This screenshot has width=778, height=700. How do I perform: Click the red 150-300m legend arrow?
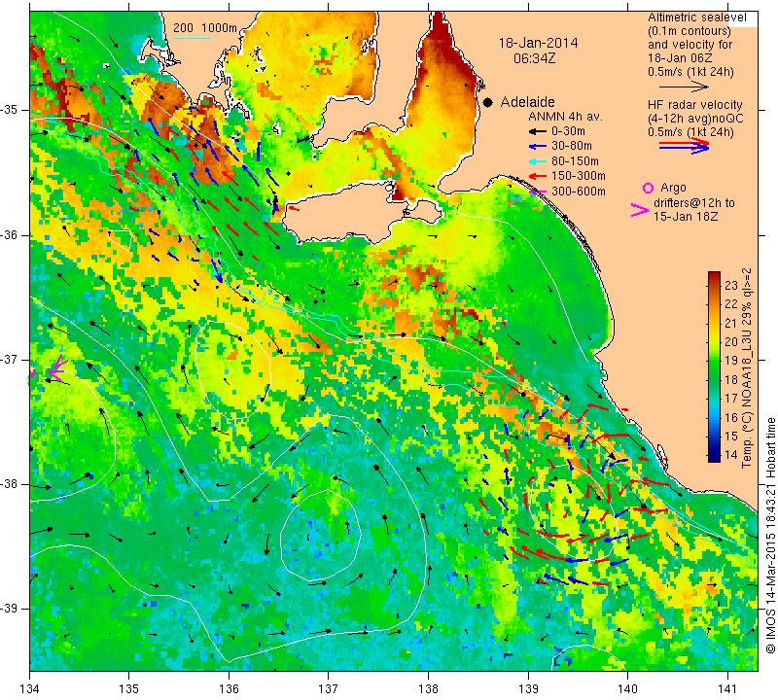(537, 176)
